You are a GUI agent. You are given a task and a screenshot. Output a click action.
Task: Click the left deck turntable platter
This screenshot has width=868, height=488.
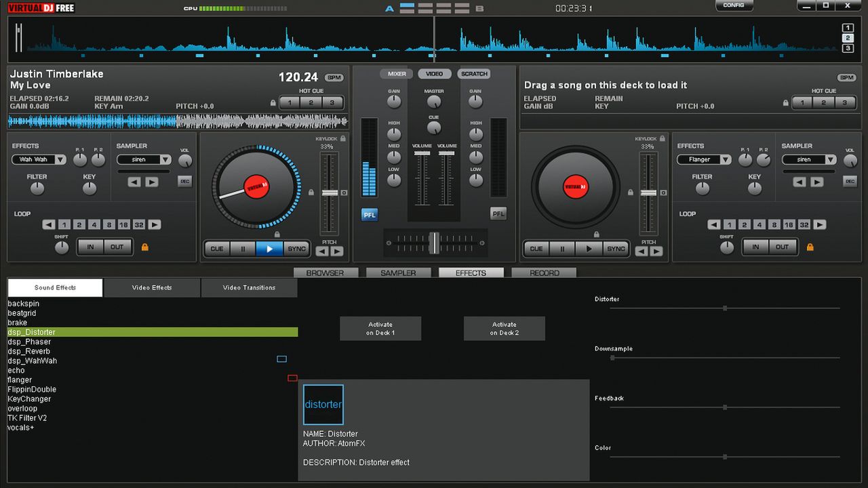click(256, 186)
